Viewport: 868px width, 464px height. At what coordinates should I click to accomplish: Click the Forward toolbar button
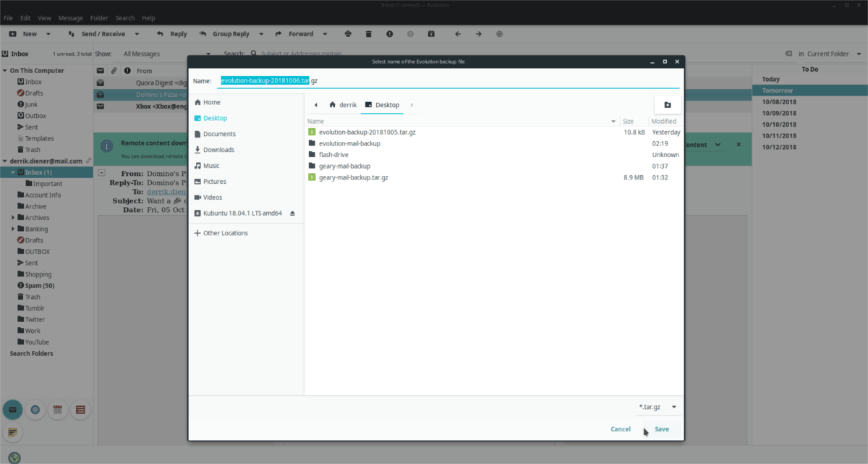(294, 34)
